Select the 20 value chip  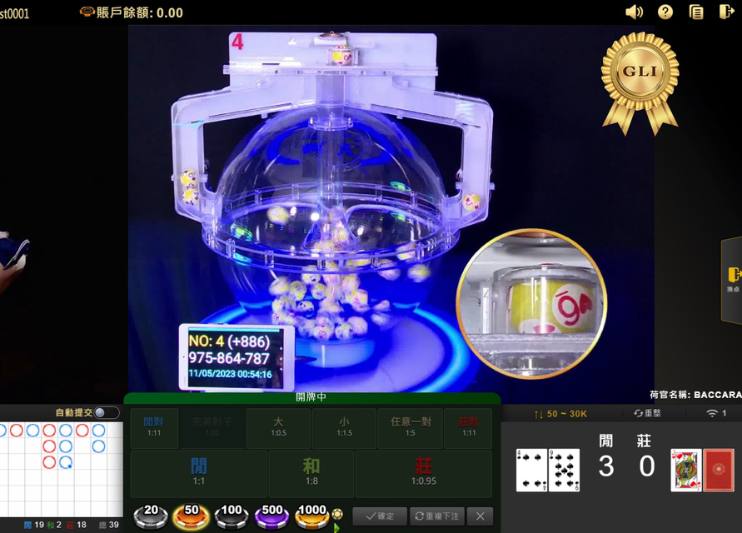[151, 514]
